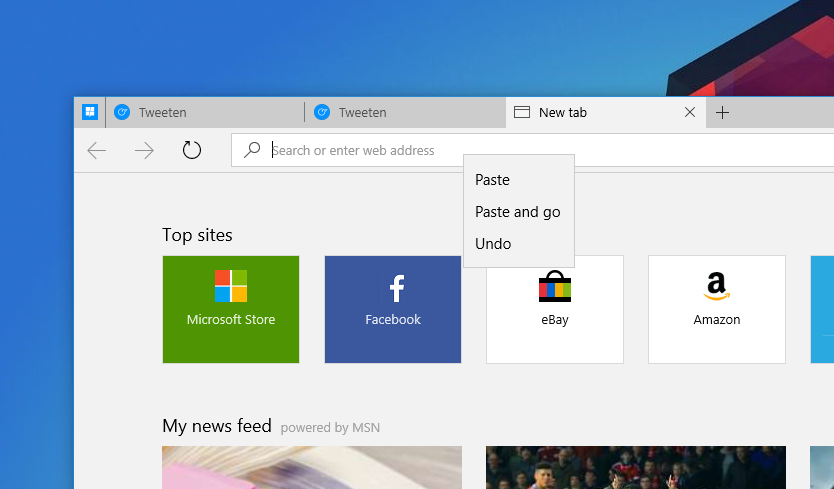Click the powered by MSN text

pos(330,427)
